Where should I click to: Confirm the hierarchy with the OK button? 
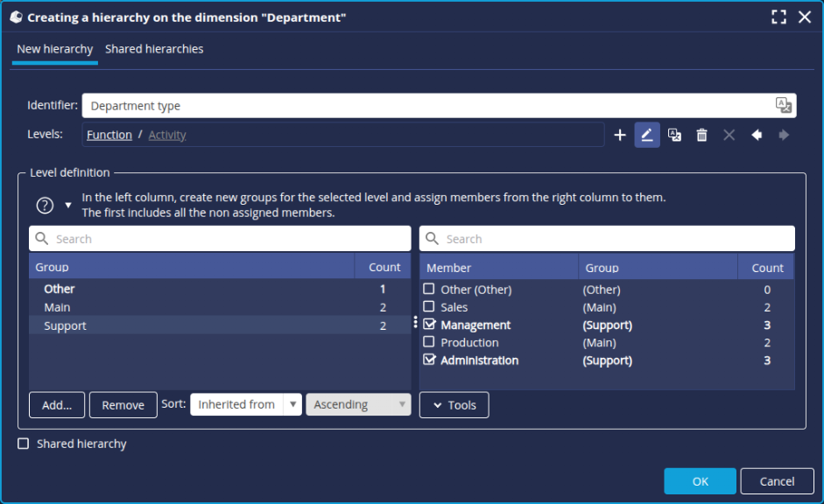[700, 481]
